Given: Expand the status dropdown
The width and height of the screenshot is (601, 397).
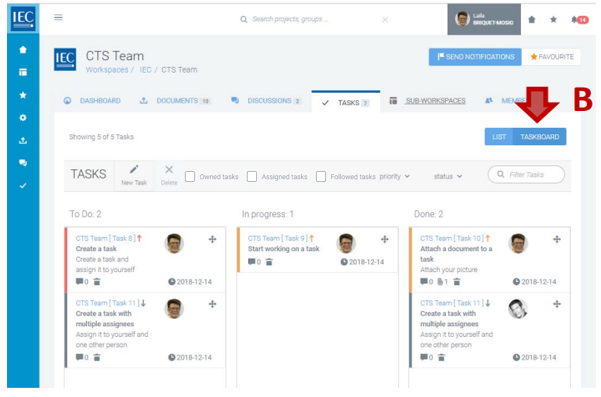Looking at the screenshot, I should point(448,177).
